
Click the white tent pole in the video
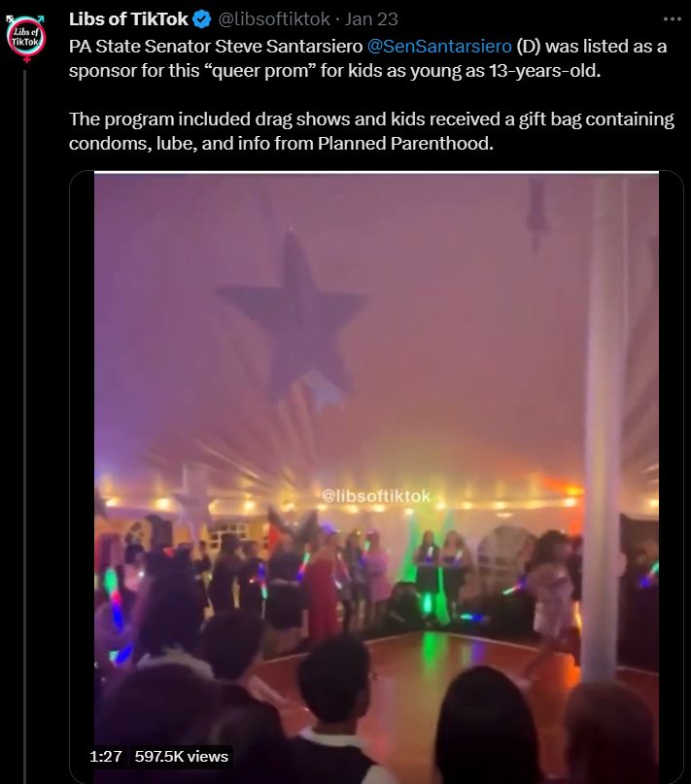coord(602,430)
